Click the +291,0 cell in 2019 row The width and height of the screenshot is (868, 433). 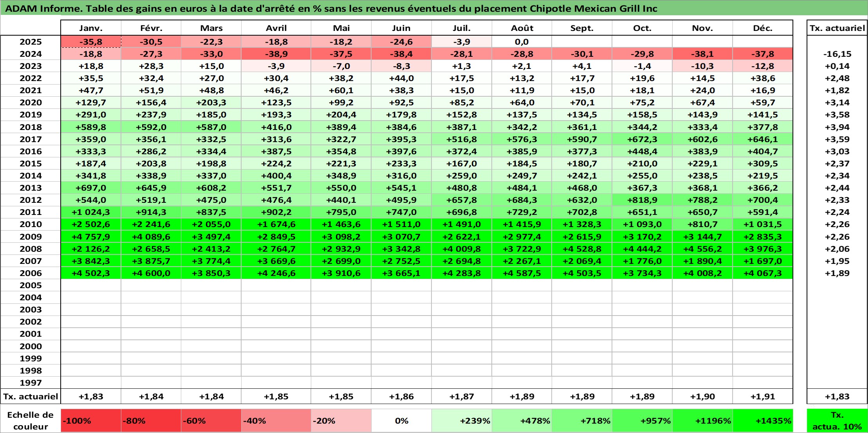91,115
